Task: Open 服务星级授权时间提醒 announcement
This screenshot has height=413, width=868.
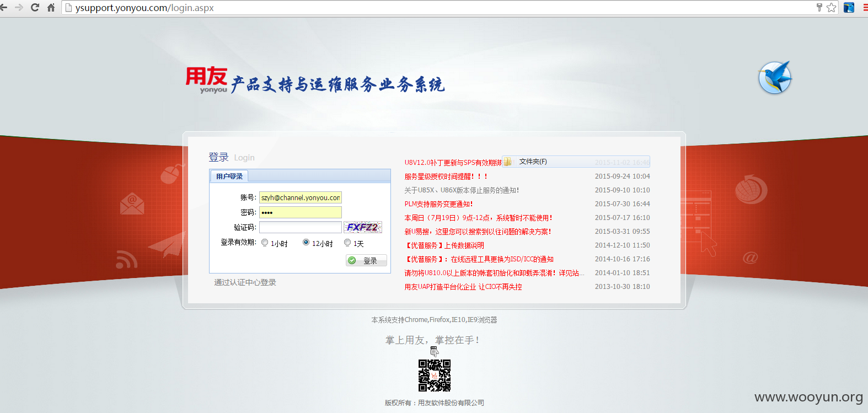Action: (446, 176)
